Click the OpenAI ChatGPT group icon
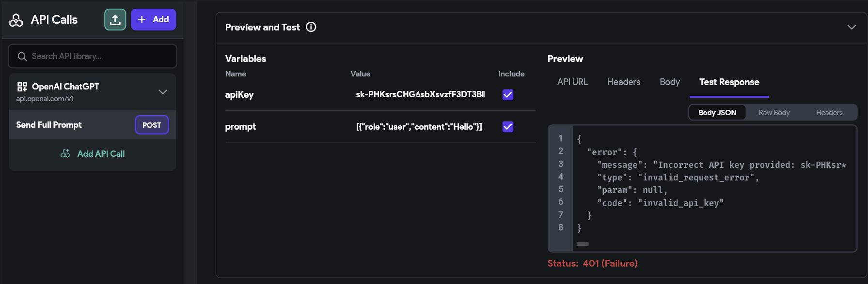Image resolution: width=868 pixels, height=284 pixels. pyautogui.click(x=22, y=87)
